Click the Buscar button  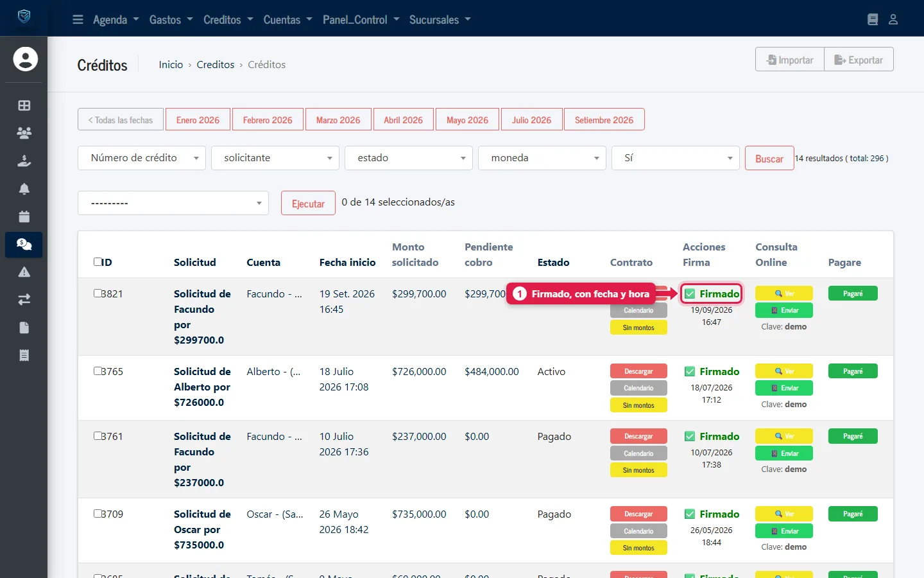click(x=769, y=159)
